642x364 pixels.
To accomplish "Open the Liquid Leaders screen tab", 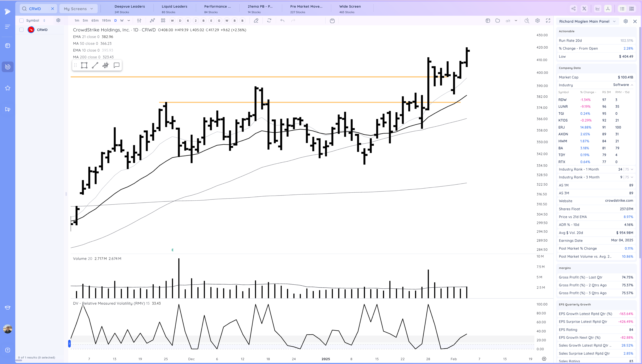I will point(174,9).
